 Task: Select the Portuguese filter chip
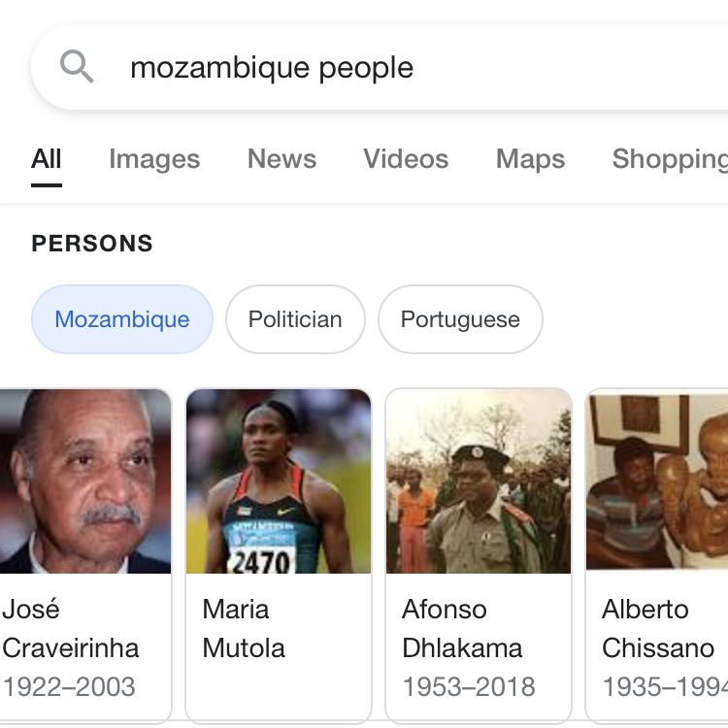click(x=460, y=319)
